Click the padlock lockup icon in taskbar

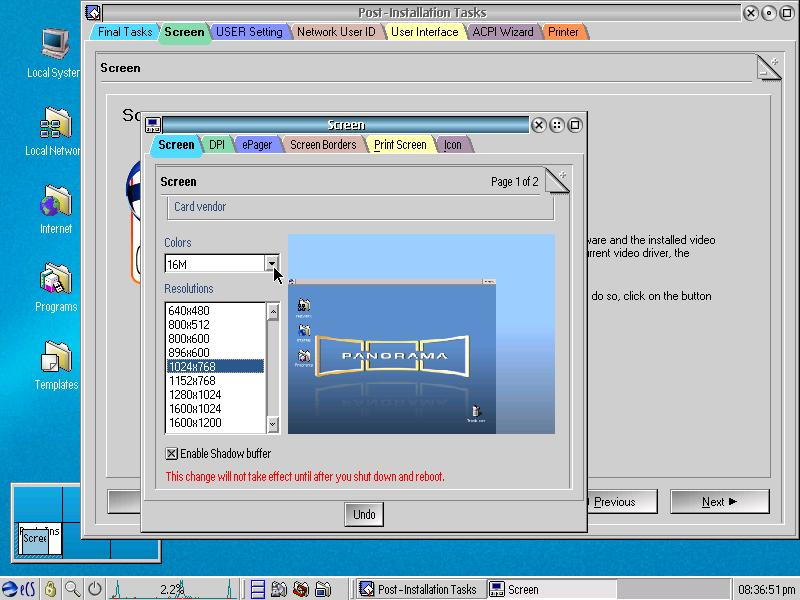(x=50, y=589)
